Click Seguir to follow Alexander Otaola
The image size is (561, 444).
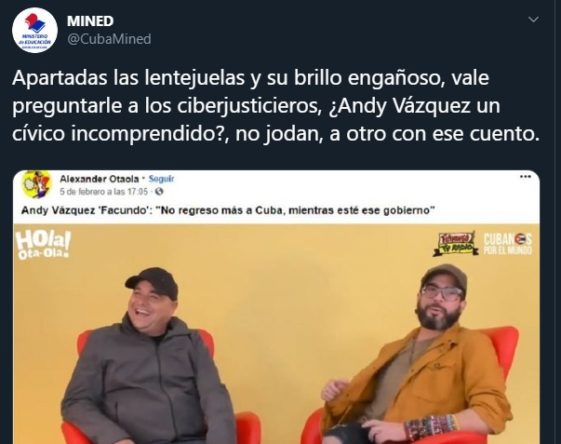(x=161, y=179)
